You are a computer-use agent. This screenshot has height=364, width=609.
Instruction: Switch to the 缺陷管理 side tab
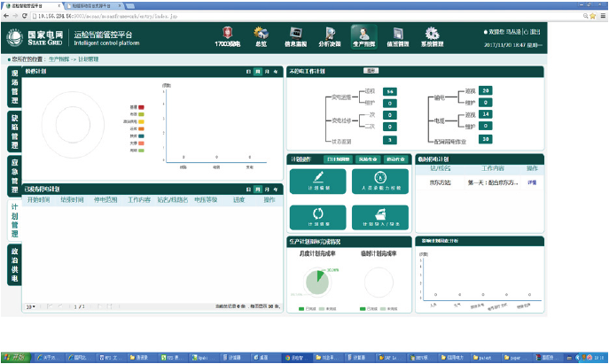pyautogui.click(x=14, y=128)
